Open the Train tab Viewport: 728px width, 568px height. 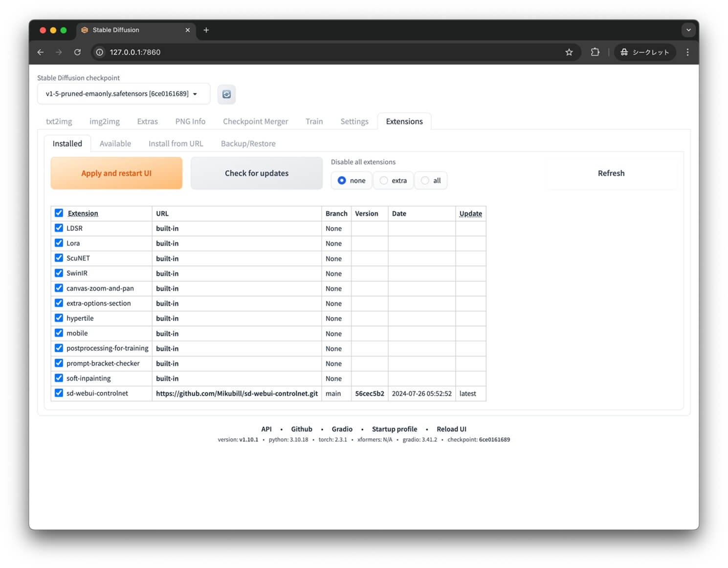tap(314, 121)
